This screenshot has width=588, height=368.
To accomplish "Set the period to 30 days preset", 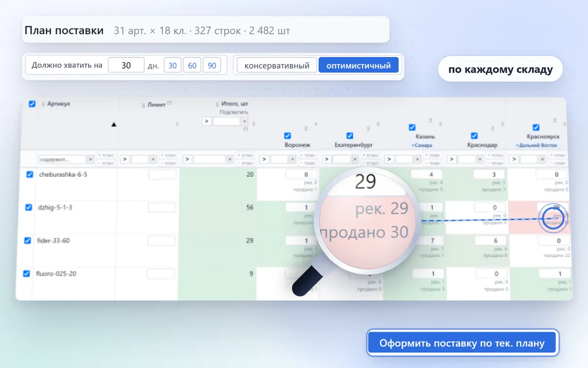I will 172,65.
